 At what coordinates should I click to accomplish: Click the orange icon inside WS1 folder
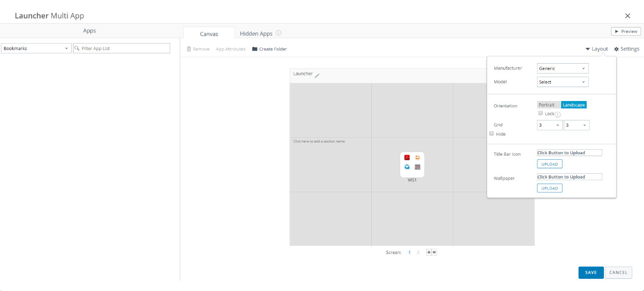click(x=418, y=157)
